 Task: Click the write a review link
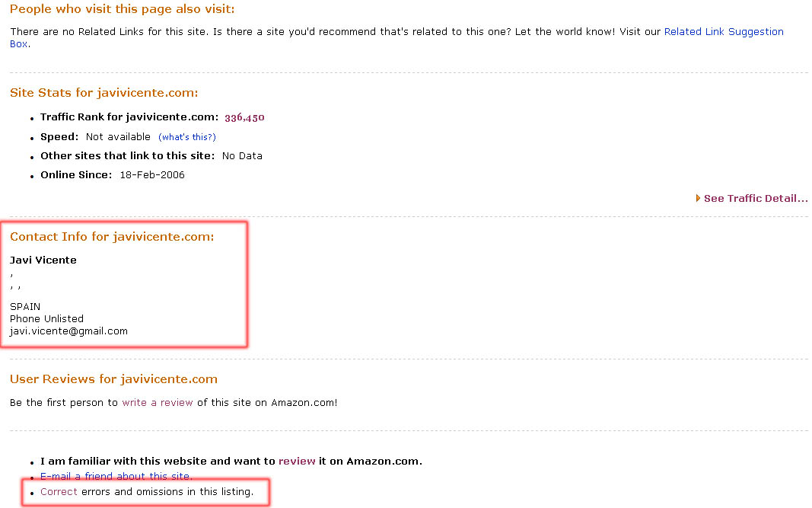[x=158, y=402]
